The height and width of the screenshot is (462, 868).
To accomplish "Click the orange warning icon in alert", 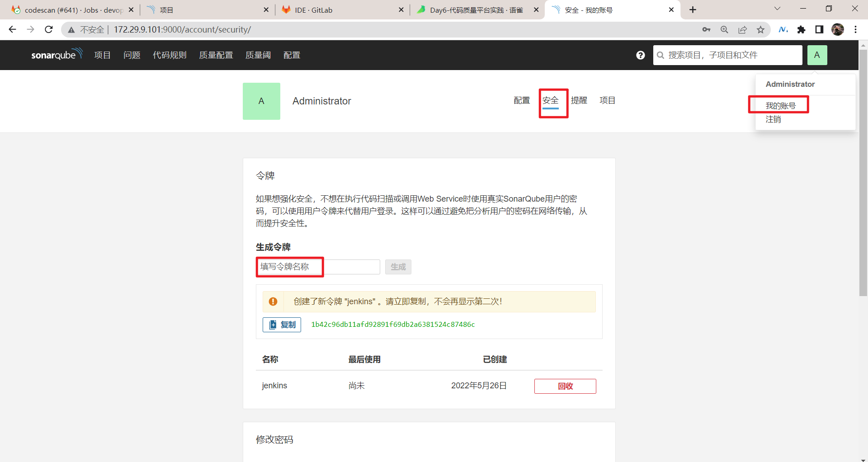I will click(273, 302).
